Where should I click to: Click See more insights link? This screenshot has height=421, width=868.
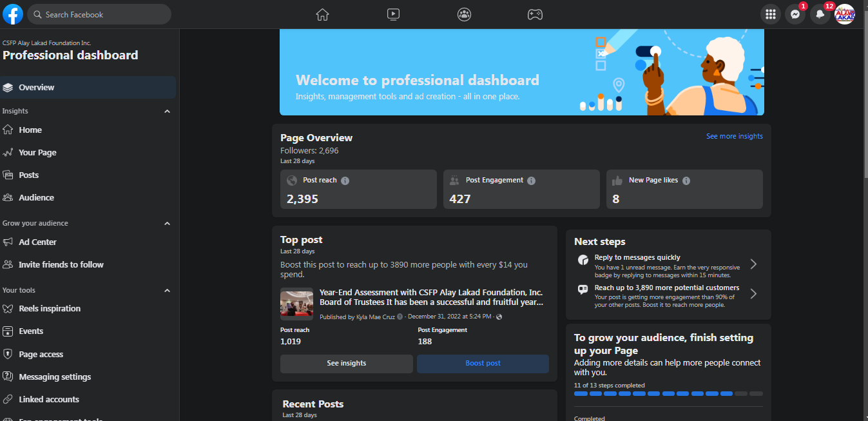734,136
